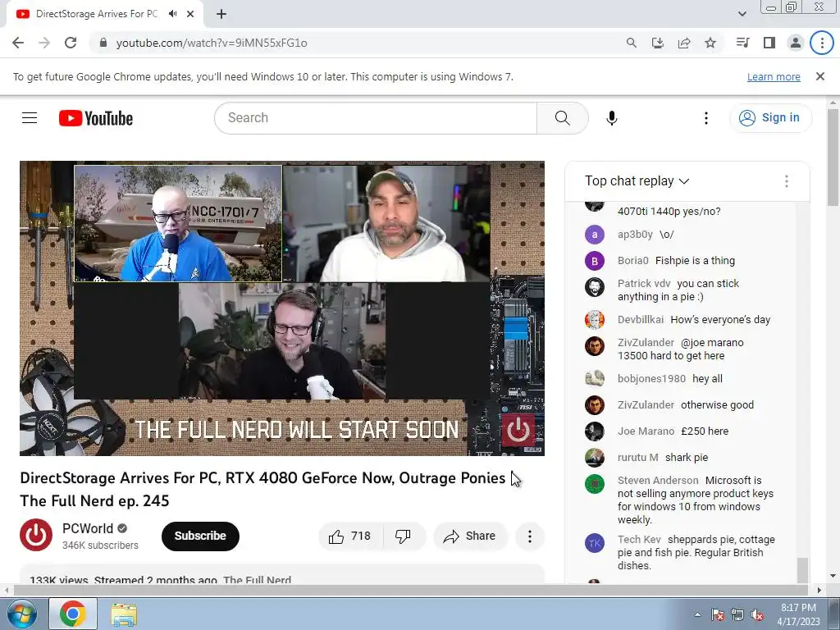Like the video with 718 likes

[350, 536]
